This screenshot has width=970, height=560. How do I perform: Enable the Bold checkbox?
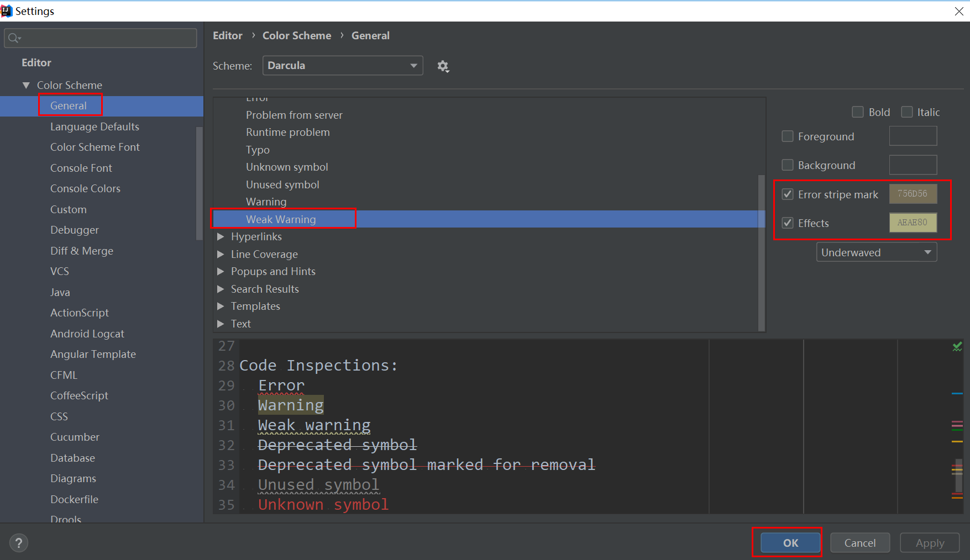[858, 112]
